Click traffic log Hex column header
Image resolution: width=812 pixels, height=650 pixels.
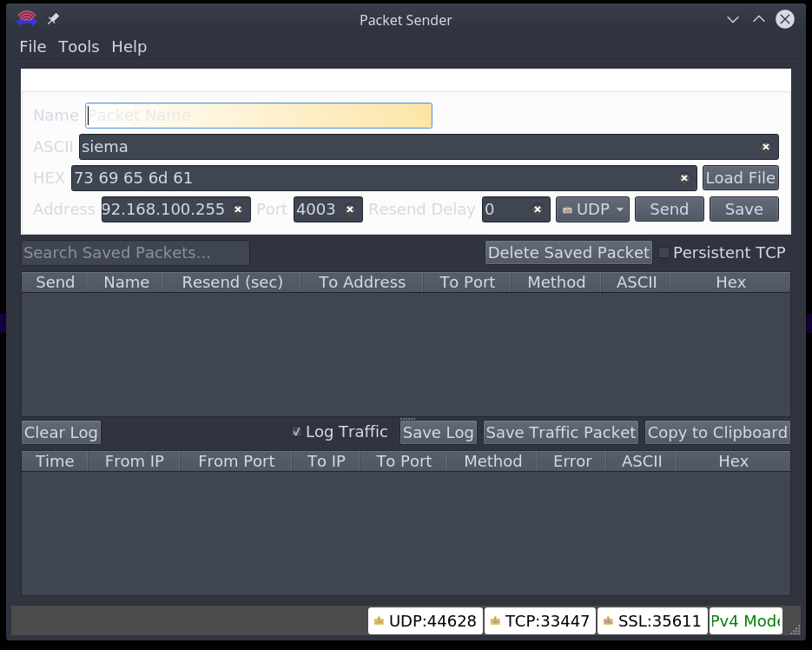coord(733,461)
